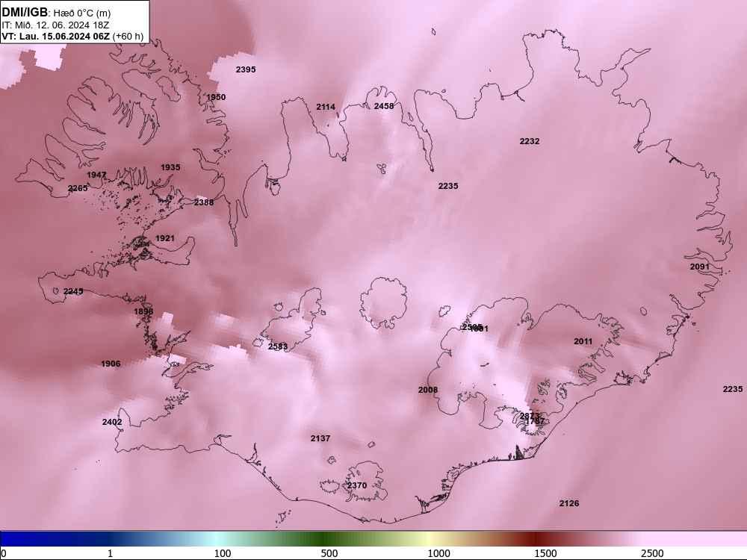
Task: Click the 2500 tick on the color scale
Action: (x=652, y=553)
